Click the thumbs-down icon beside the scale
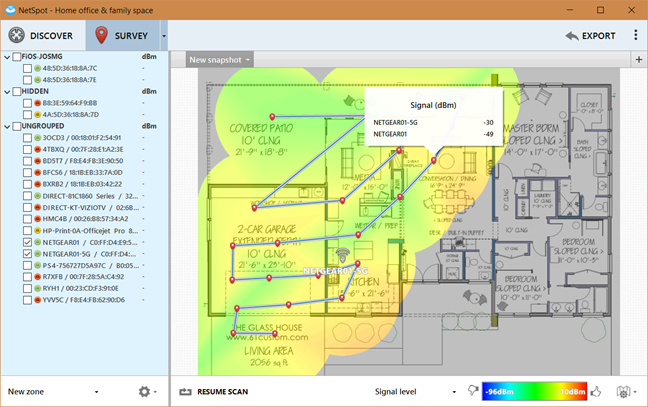 (473, 390)
